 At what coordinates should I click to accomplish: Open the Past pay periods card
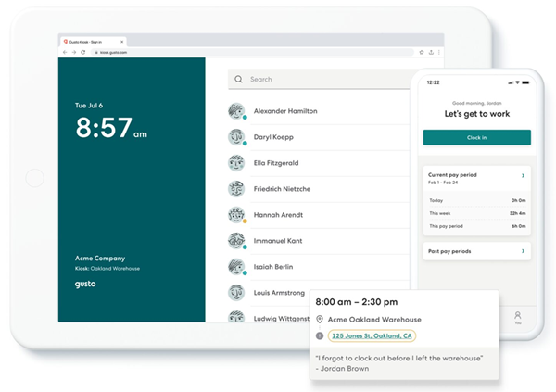pyautogui.click(x=477, y=251)
